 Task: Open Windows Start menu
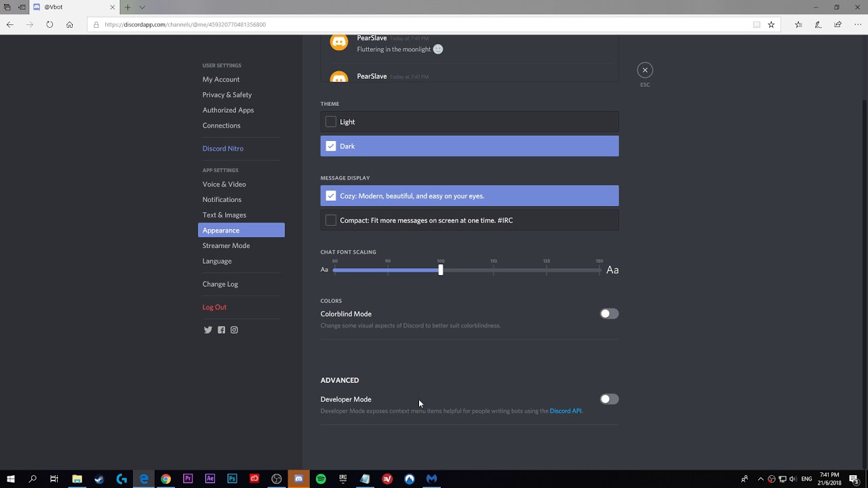11,479
